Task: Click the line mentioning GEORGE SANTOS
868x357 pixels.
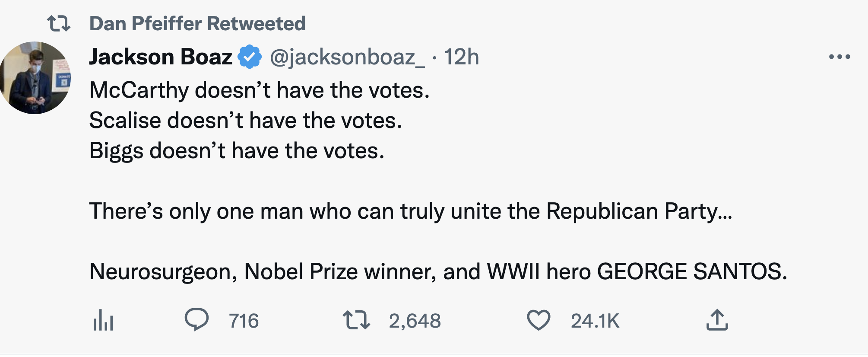Action: point(438,272)
